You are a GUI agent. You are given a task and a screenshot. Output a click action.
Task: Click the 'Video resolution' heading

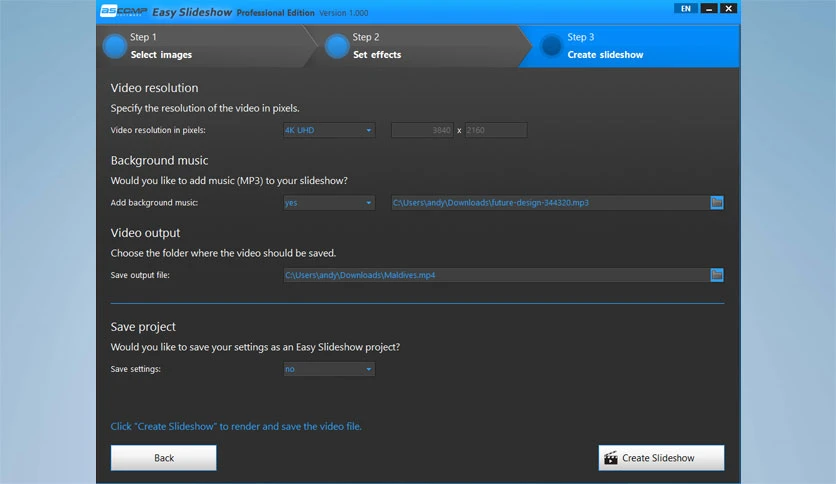(x=155, y=88)
